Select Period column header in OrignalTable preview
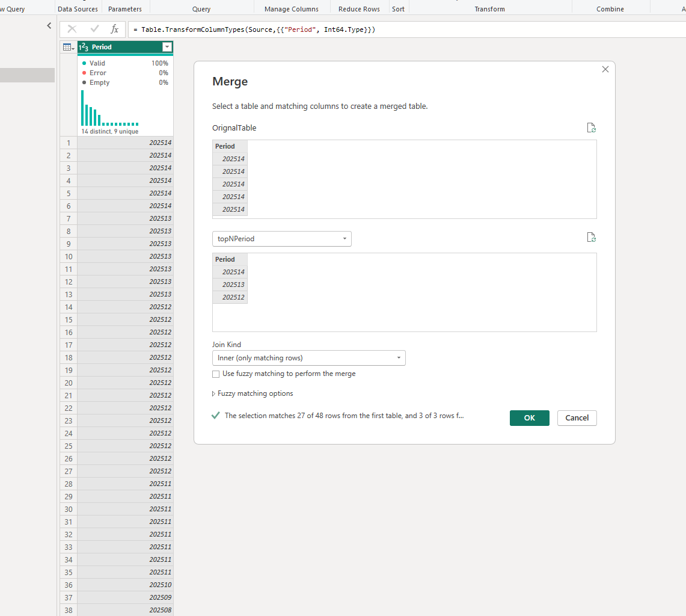Screen dimensions: 686x616 (x=230, y=146)
